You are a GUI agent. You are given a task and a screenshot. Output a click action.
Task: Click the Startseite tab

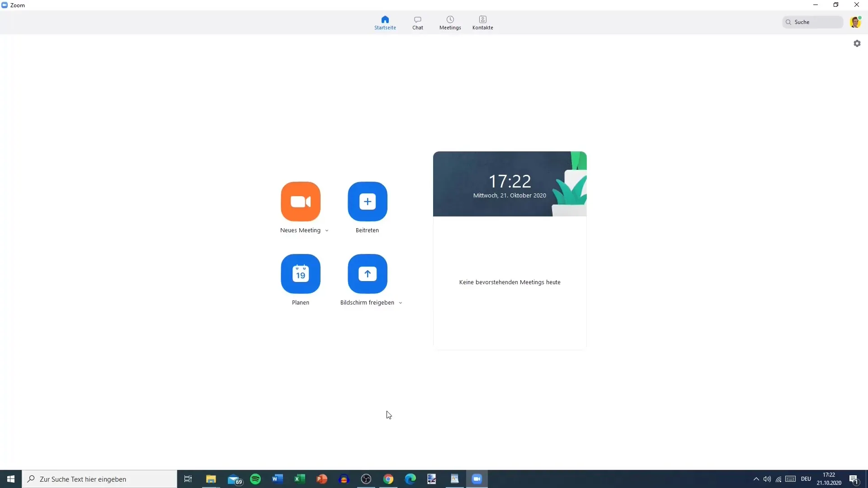point(385,22)
